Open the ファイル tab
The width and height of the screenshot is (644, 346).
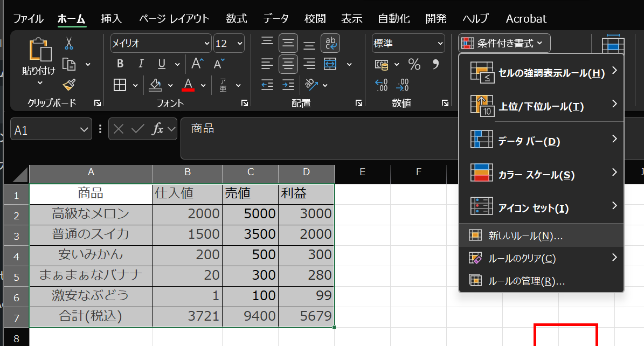click(28, 18)
